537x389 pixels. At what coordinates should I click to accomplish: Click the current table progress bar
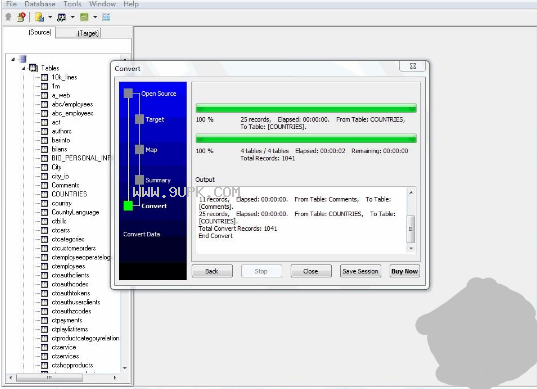306,109
